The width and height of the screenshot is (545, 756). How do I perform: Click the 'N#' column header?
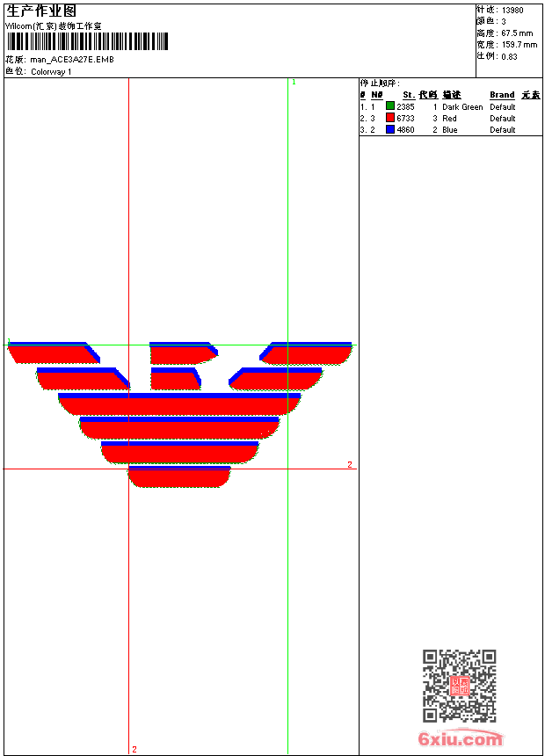point(377,95)
